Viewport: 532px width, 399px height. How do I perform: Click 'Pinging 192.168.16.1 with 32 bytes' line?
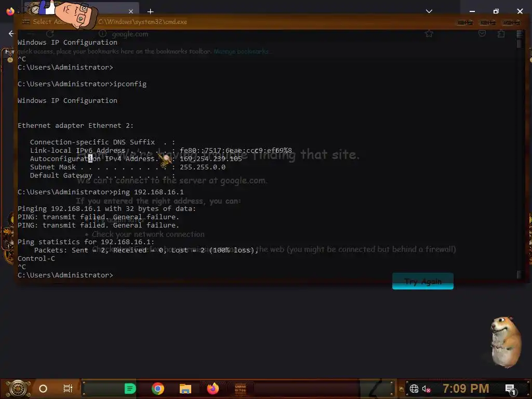[x=107, y=209]
